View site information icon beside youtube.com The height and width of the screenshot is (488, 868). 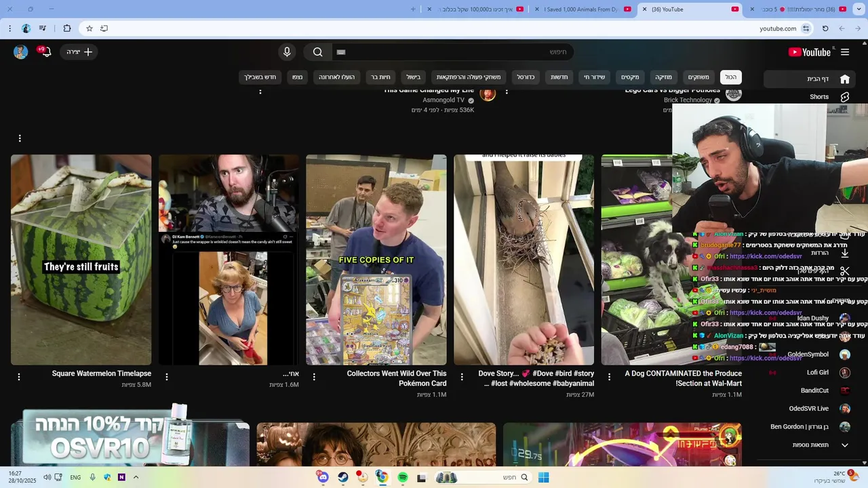pyautogui.click(x=806, y=28)
